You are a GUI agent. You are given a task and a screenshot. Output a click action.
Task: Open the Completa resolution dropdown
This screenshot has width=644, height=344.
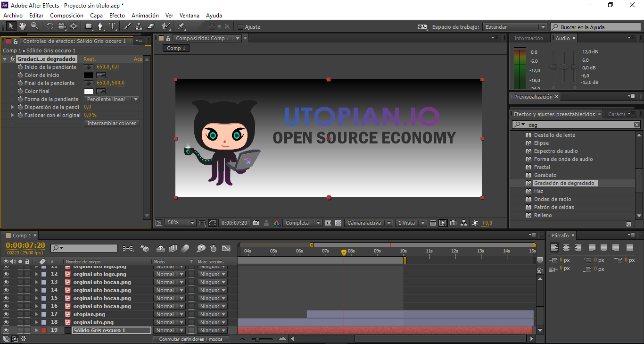[x=303, y=223]
